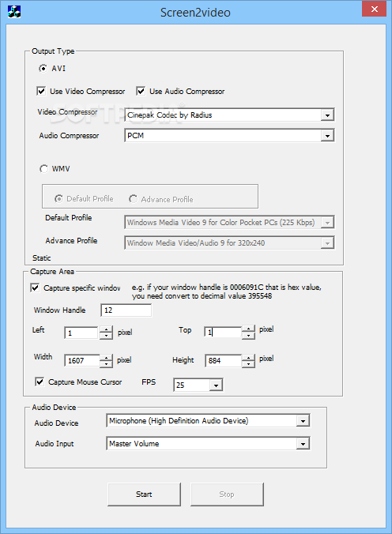The image size is (392, 534).
Task: Close the Screen2video window
Action: [x=375, y=9]
